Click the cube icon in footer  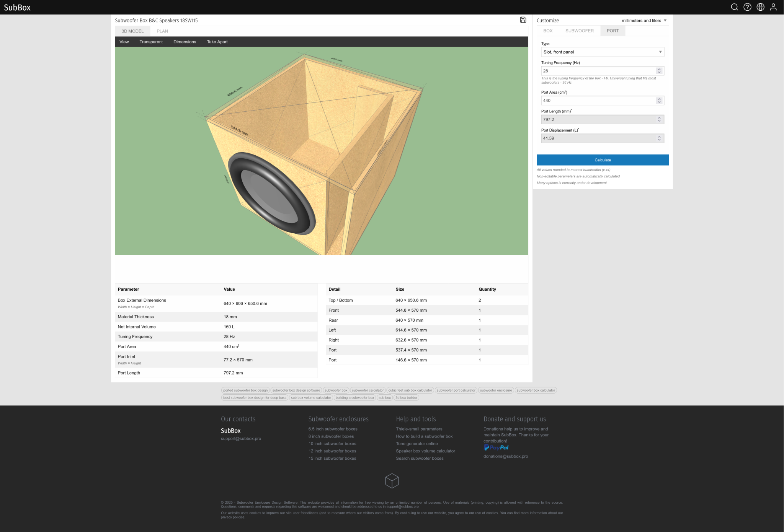click(x=392, y=481)
